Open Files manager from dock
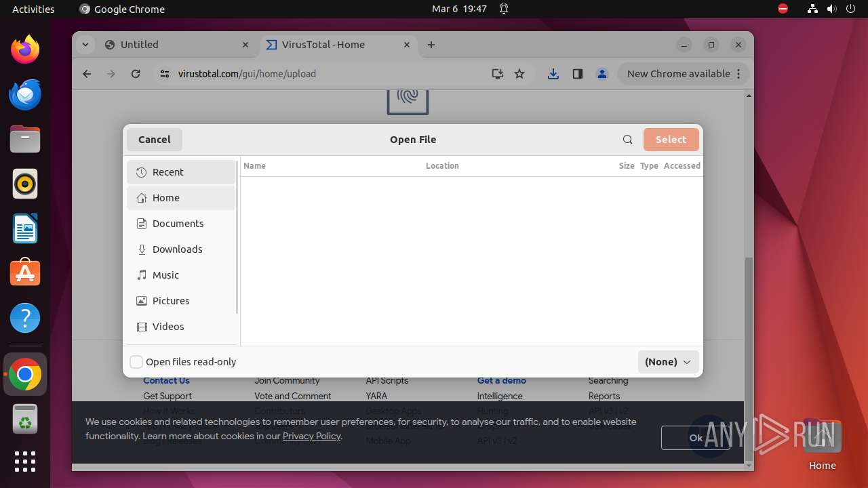 coord(25,139)
